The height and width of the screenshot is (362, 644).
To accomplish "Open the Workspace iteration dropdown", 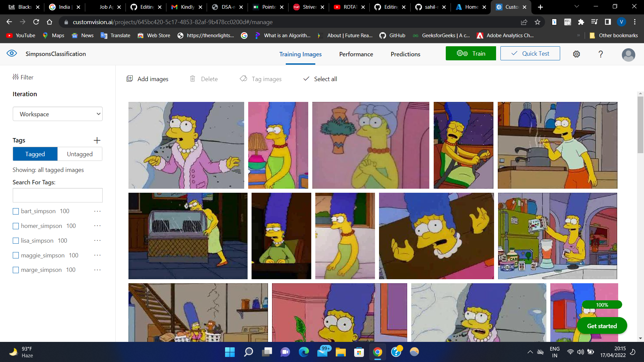I will 57,114.
